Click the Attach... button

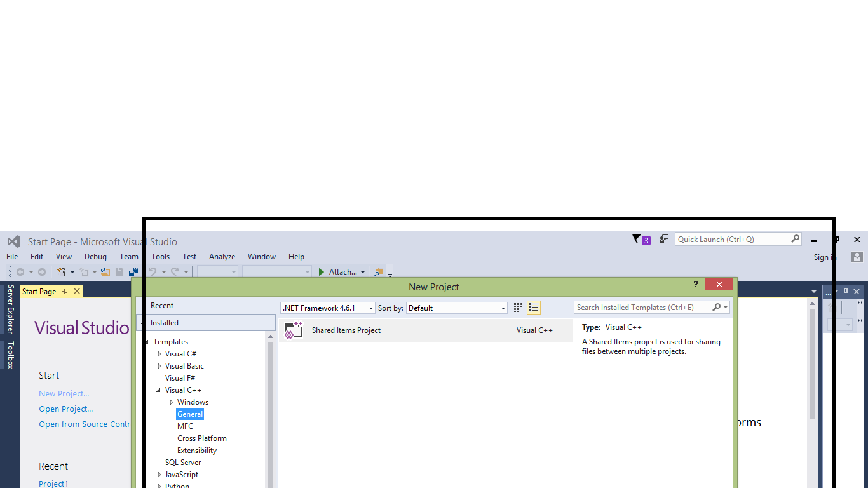(x=342, y=272)
